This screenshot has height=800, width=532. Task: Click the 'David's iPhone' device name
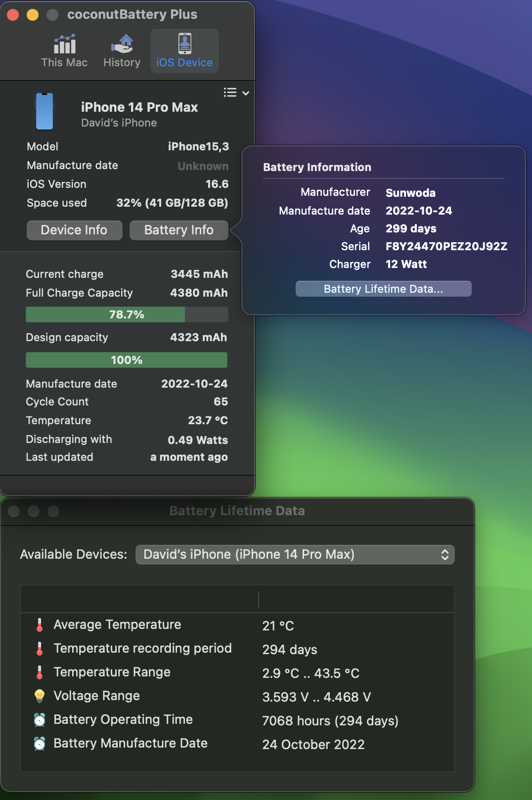(x=119, y=123)
